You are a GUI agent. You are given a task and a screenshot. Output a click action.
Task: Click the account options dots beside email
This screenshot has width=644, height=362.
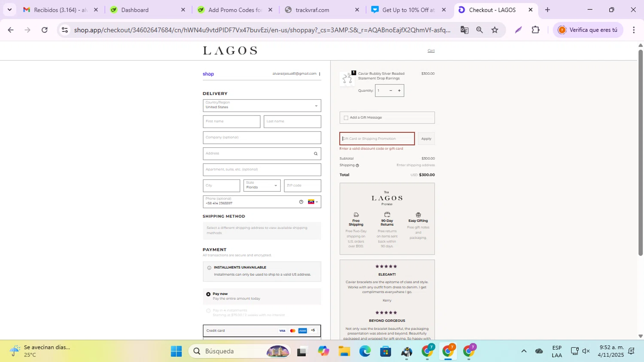pos(319,74)
